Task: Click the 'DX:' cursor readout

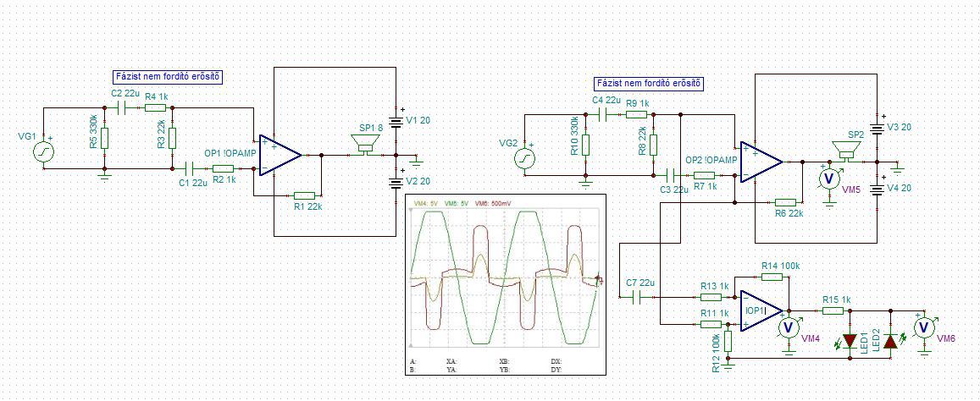Action: pos(556,361)
